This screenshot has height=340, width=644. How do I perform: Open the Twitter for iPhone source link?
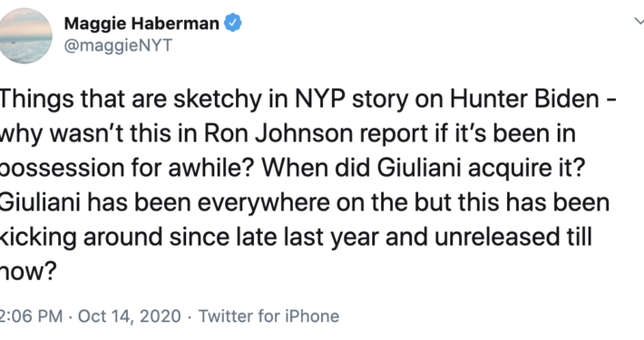269,316
